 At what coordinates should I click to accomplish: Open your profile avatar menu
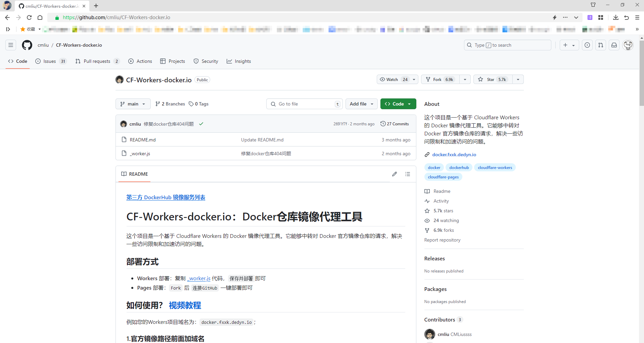(628, 45)
